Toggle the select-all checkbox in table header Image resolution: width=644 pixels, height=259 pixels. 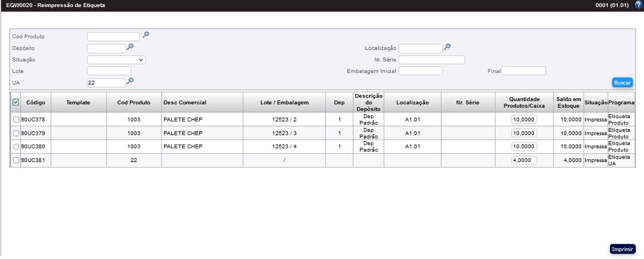coord(16,102)
